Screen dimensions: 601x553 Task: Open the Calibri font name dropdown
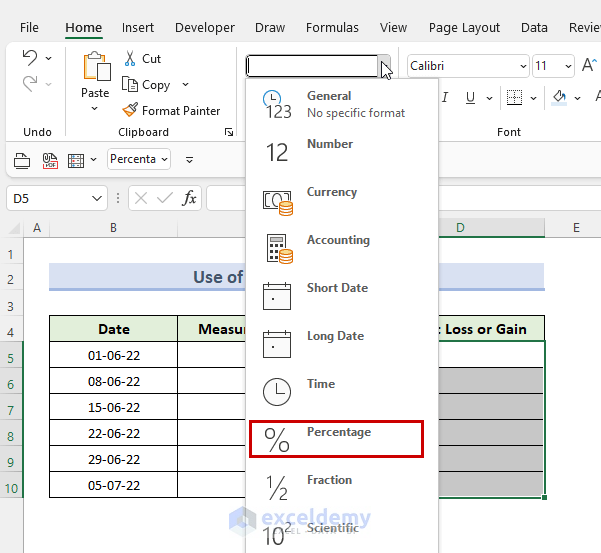tap(523, 66)
